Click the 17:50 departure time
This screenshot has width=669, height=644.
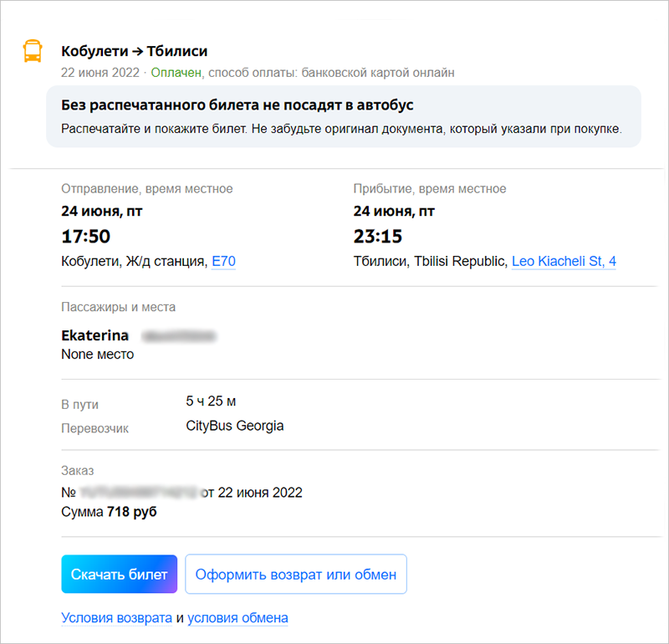[x=85, y=237]
